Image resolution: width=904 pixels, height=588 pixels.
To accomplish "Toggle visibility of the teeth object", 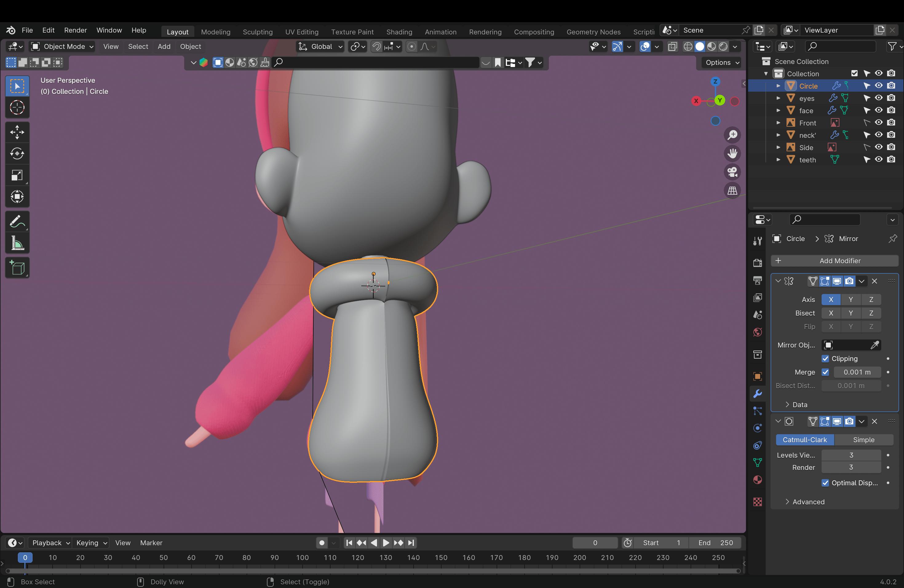I will coord(880,160).
